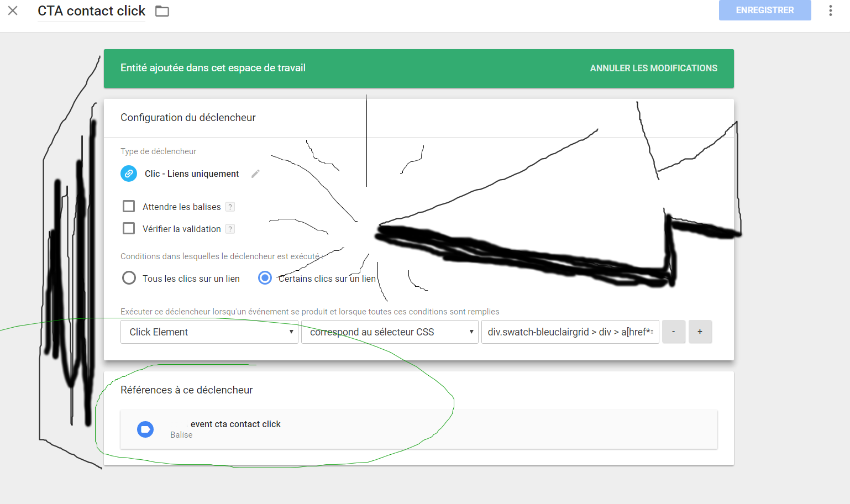Edit trigger type with pencil icon

pyautogui.click(x=255, y=174)
